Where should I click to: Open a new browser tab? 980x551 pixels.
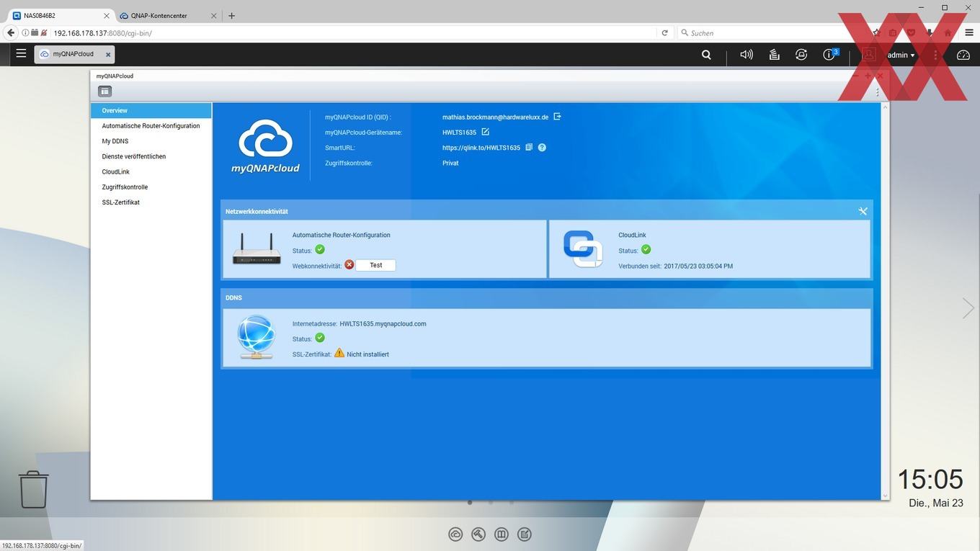point(231,15)
